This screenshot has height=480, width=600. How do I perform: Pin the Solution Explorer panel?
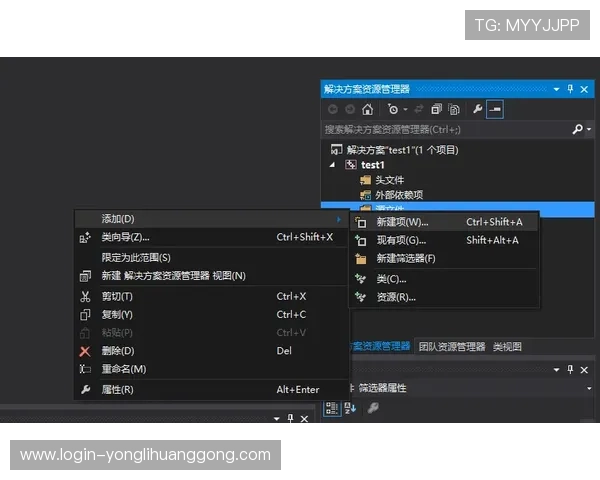click(x=570, y=89)
